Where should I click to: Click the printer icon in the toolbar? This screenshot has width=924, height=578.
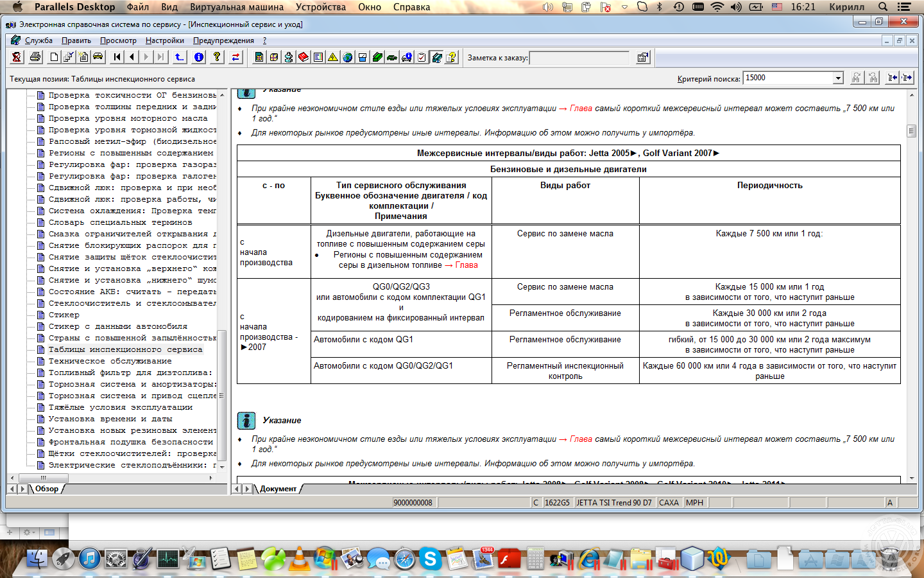pos(35,57)
